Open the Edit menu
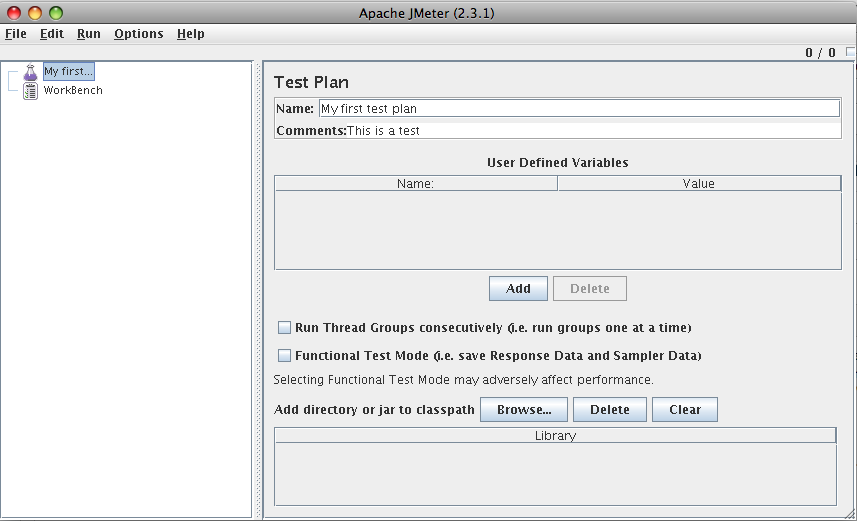The width and height of the screenshot is (857, 521). 52,34
